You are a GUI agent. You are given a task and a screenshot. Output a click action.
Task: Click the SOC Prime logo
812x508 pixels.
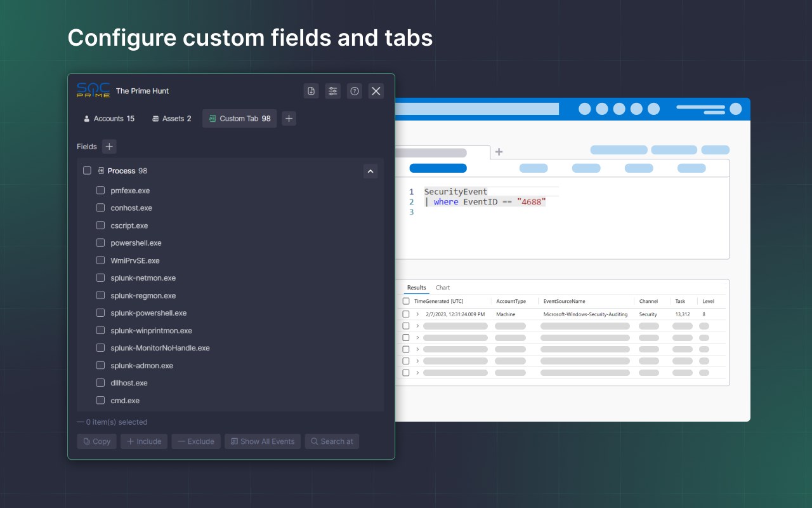(93, 90)
